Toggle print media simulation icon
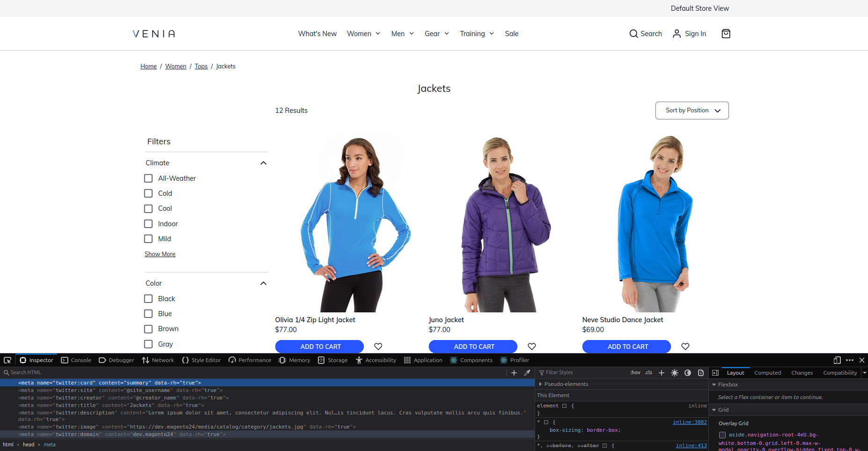The image size is (868, 451). click(x=701, y=373)
